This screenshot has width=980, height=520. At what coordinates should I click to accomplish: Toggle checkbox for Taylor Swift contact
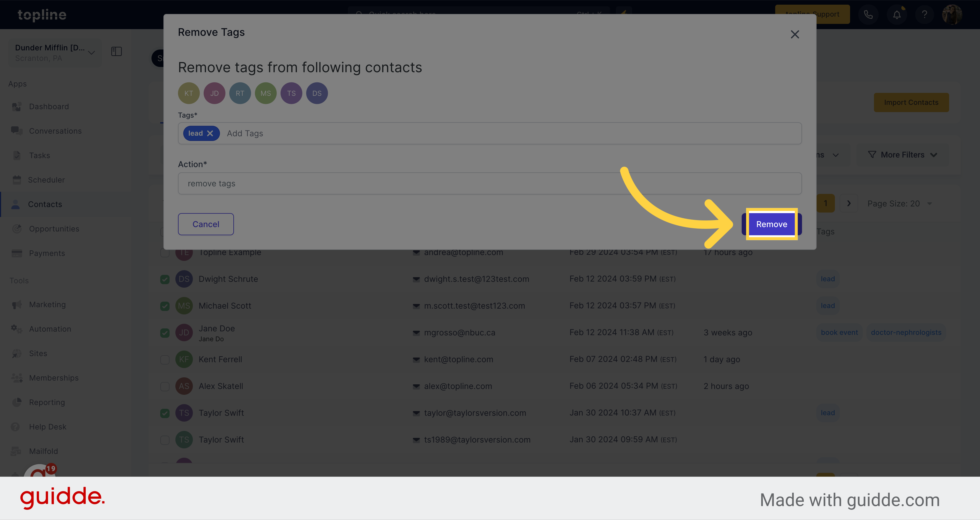(165, 413)
